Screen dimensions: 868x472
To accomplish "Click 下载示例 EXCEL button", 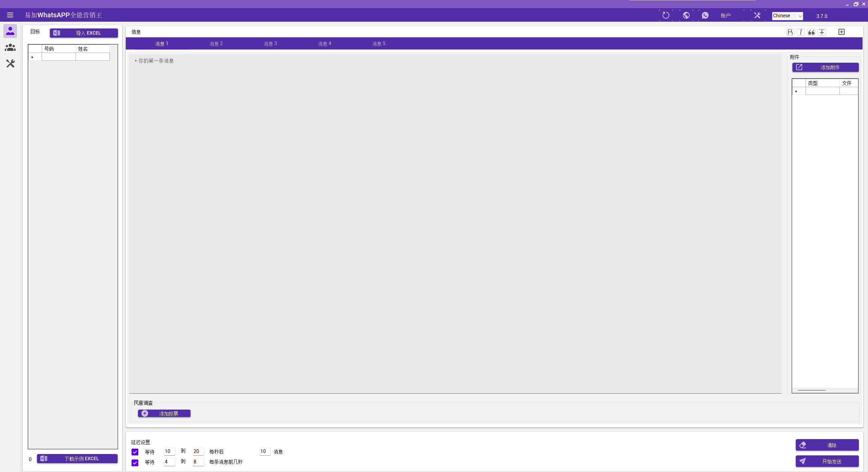I will click(77, 458).
